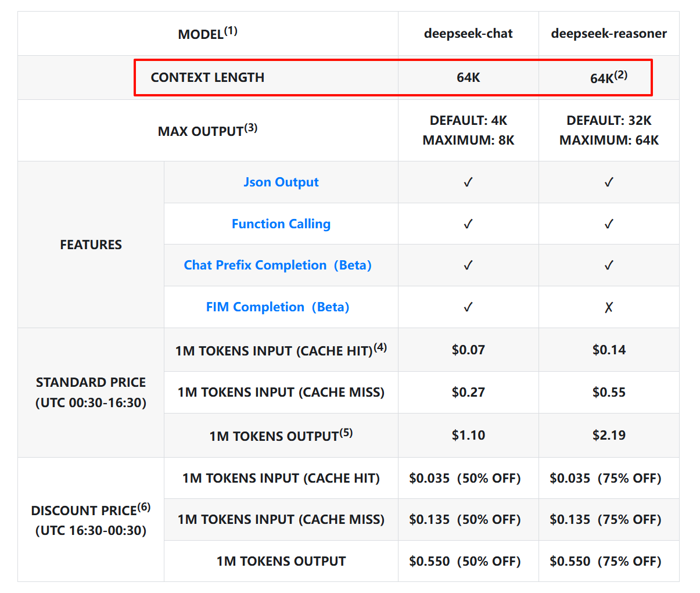Follow the FIM Completion (Beta) link
Image resolution: width=700 pixels, height=593 pixels.
277,307
